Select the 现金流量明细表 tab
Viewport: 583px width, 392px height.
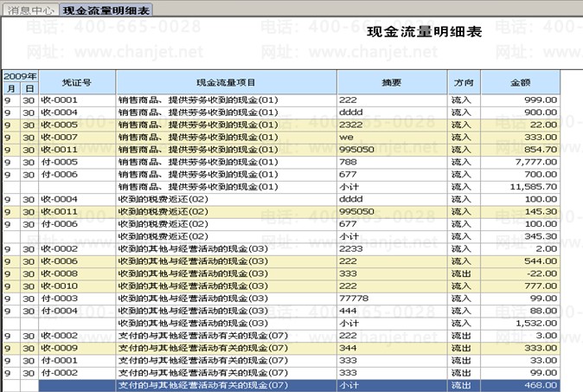tap(106, 10)
